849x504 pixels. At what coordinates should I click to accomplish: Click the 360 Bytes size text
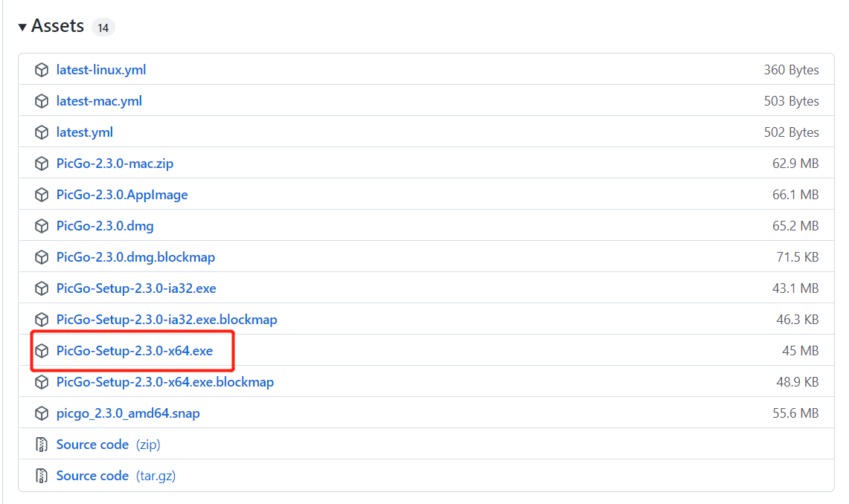791,70
